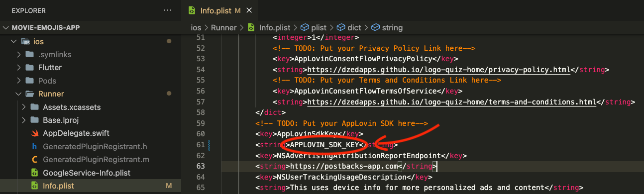This screenshot has height=194, width=644.
Task: Click the plist icon beside GoogleService-Info.plist
Action: point(34,173)
